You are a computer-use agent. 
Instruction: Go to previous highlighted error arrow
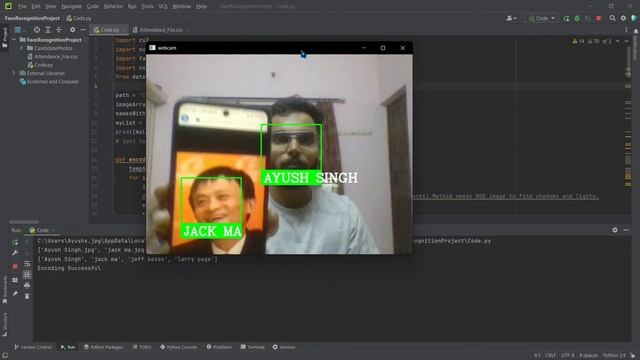pyautogui.click(x=618, y=41)
